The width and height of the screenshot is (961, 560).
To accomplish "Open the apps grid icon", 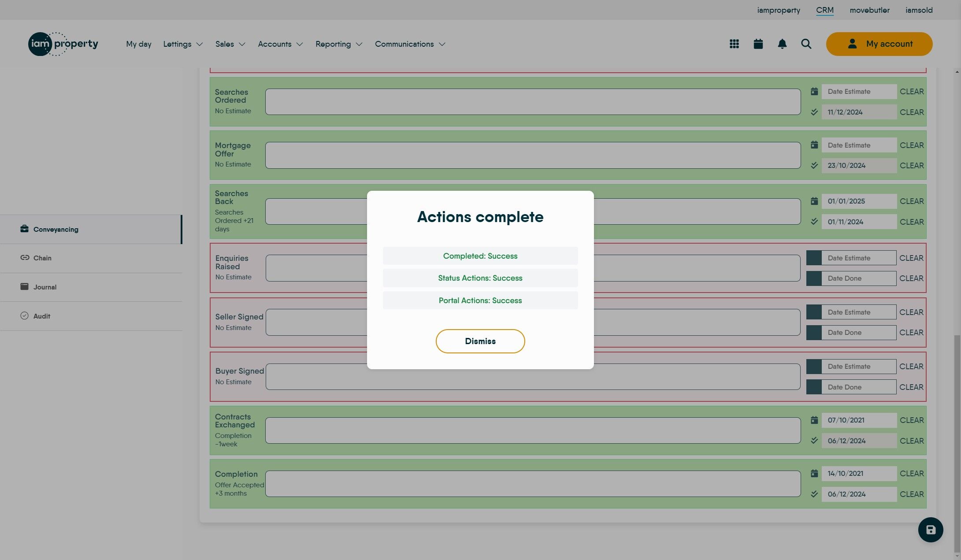I will click(734, 44).
